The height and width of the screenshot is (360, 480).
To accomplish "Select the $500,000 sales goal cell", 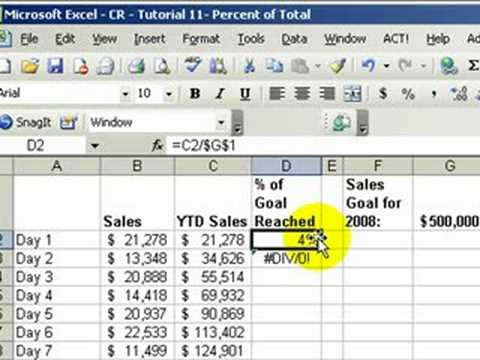I will 447,203.
